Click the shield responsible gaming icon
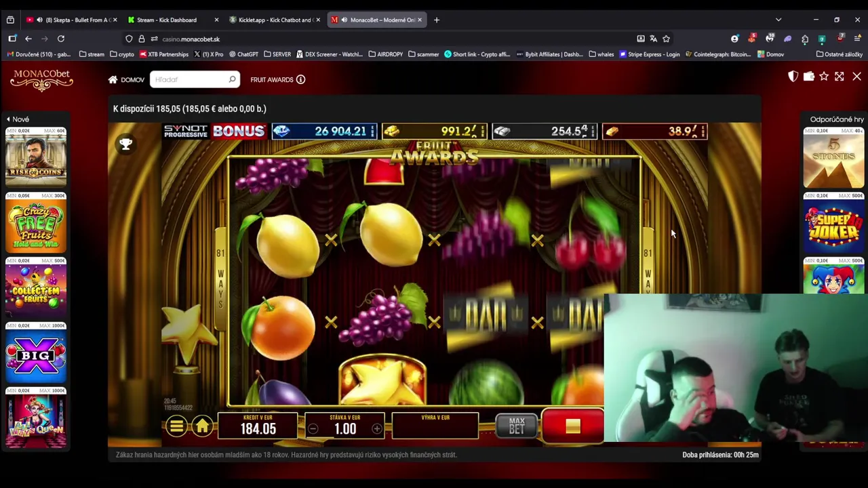Image resolution: width=868 pixels, height=488 pixels. point(793,77)
